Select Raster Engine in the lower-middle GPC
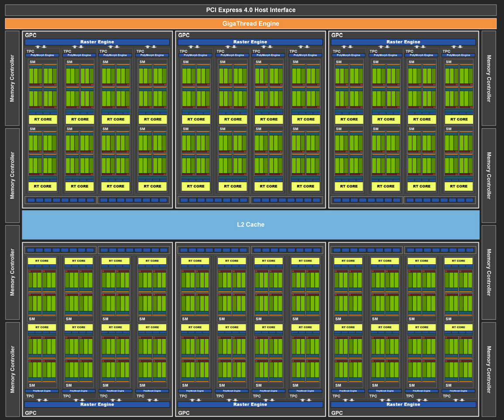Screen dimensions: 504x420 250,404
